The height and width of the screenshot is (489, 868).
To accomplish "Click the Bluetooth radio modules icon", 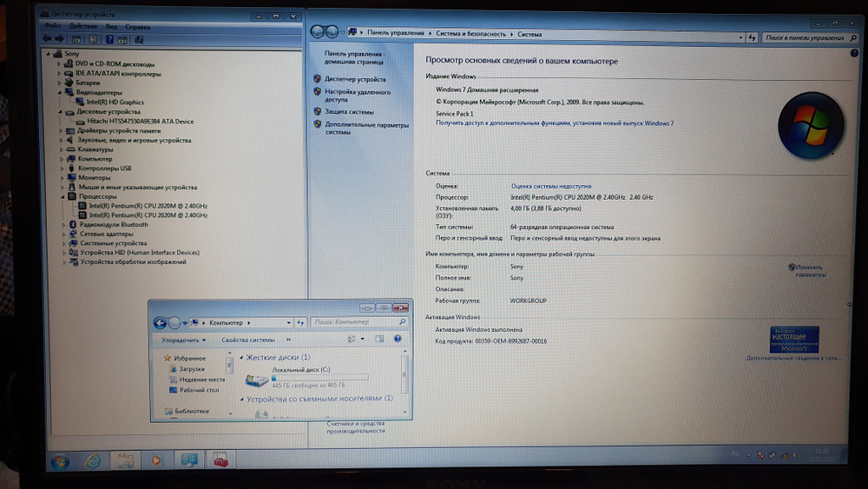I will [75, 224].
